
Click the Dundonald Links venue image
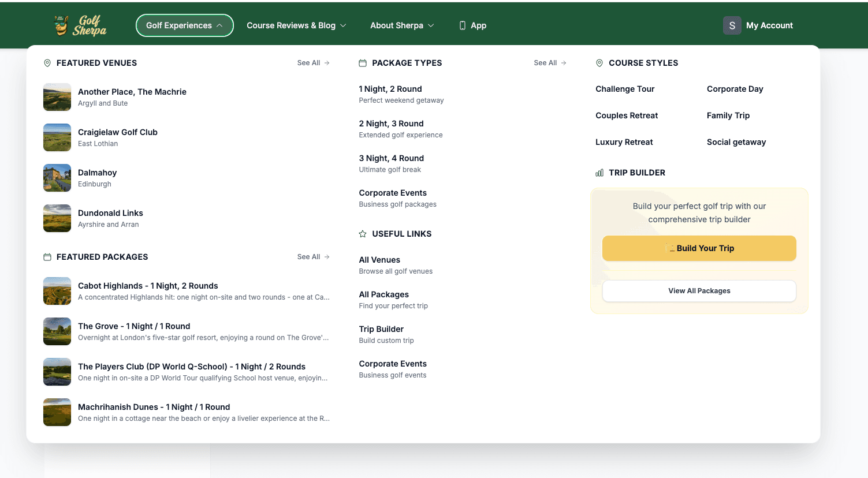click(57, 218)
